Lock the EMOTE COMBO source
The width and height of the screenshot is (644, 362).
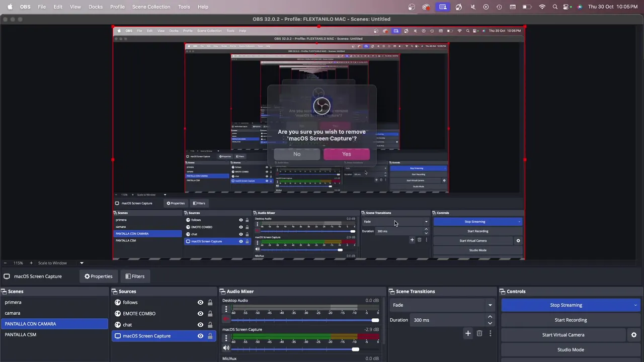coord(210,313)
